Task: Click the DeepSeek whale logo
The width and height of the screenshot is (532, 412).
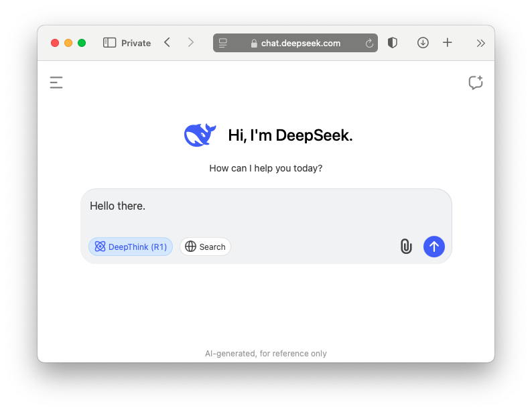Action: click(200, 135)
